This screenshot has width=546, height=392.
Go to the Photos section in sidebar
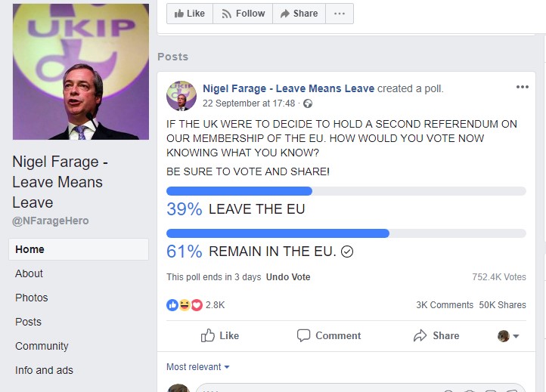pyautogui.click(x=32, y=298)
